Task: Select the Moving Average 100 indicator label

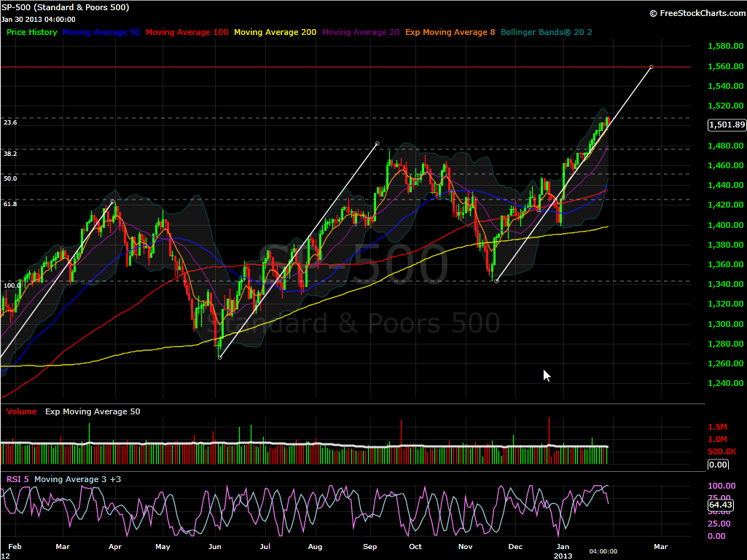Action: click(x=187, y=32)
